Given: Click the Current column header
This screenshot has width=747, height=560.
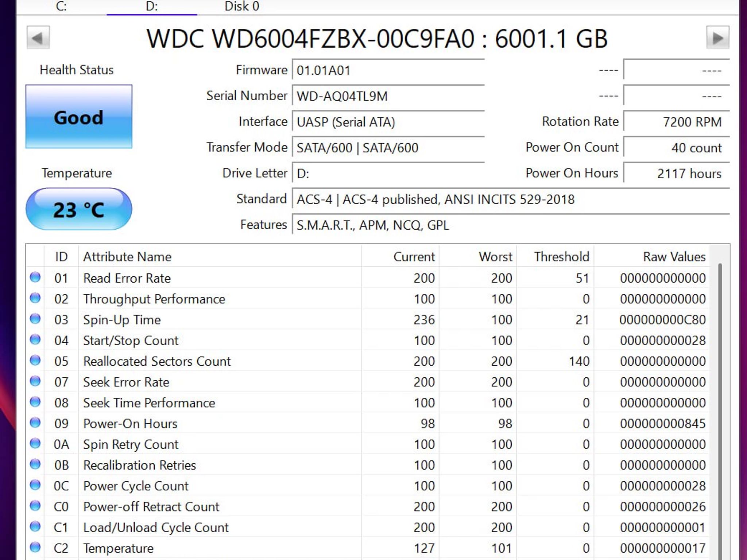Looking at the screenshot, I should click(400, 257).
